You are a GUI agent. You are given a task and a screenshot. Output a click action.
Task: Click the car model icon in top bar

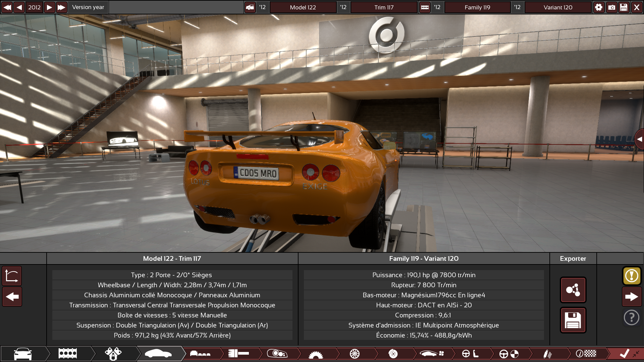click(250, 7)
